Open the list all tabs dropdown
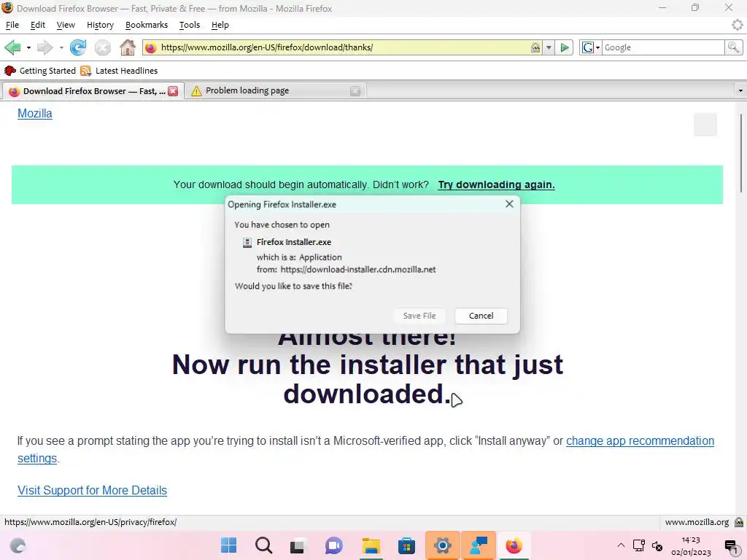This screenshot has height=560, width=747. [740, 90]
